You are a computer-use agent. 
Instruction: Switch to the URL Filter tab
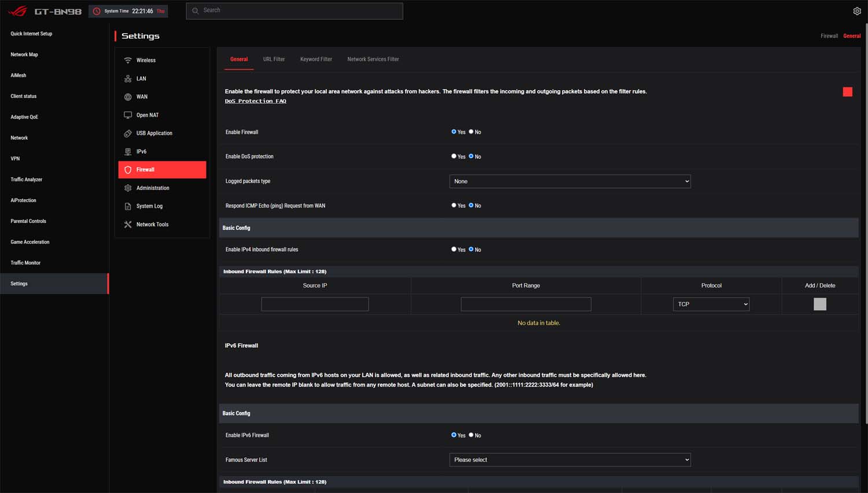coord(274,59)
